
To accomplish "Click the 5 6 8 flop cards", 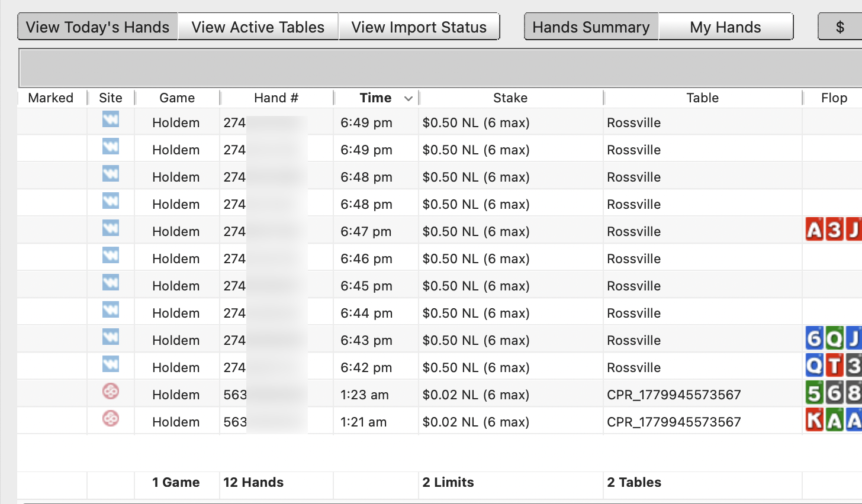I will click(x=834, y=393).
